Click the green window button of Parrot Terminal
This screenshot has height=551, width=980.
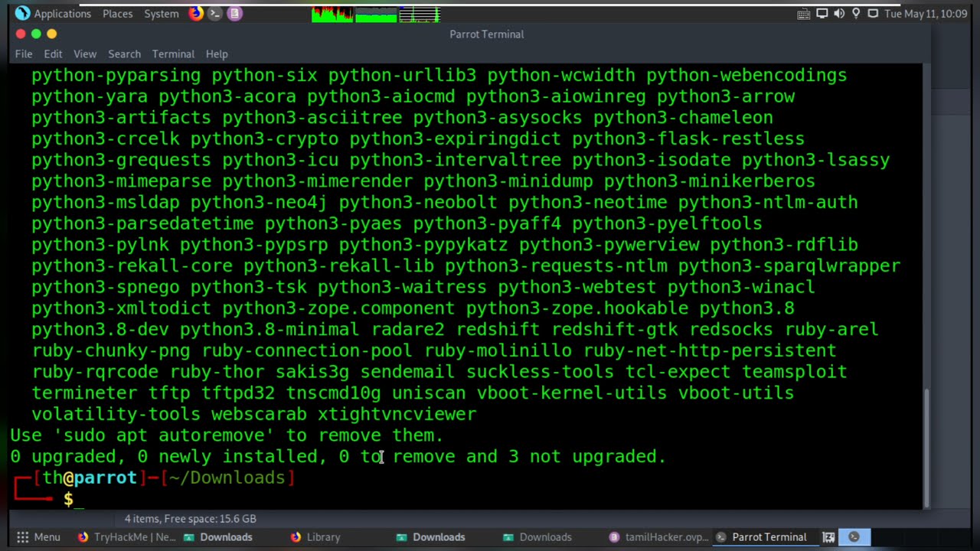click(36, 34)
